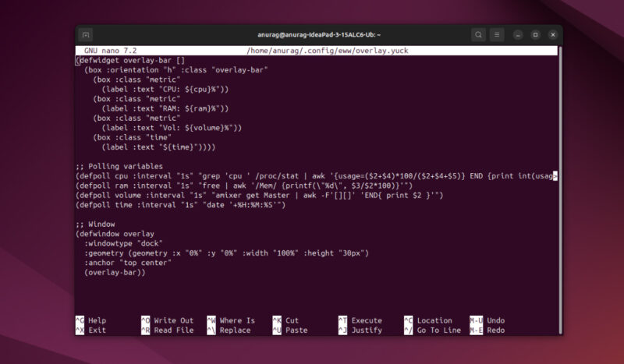The image size is (624, 364).
Task: Click the ^\ Replace shortcut
Action: (x=229, y=330)
